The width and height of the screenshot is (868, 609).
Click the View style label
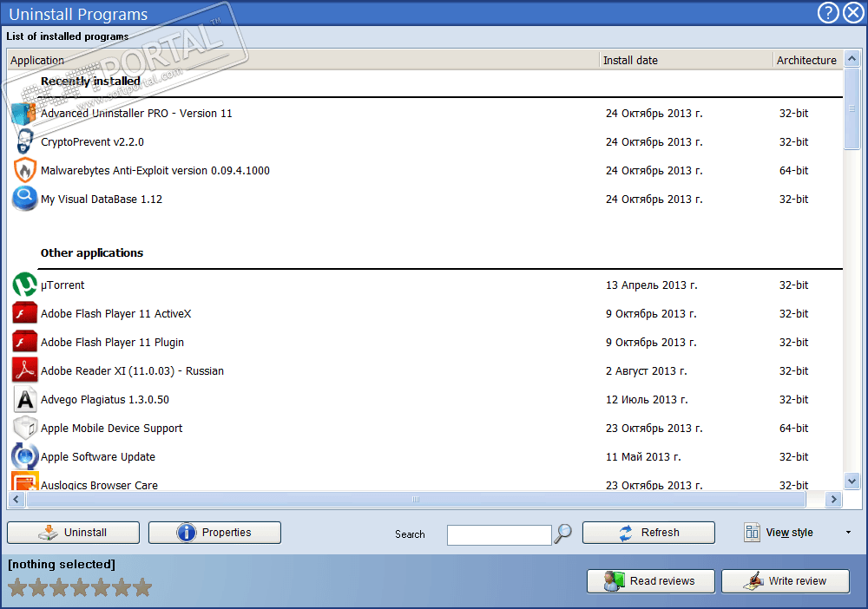coord(789,533)
